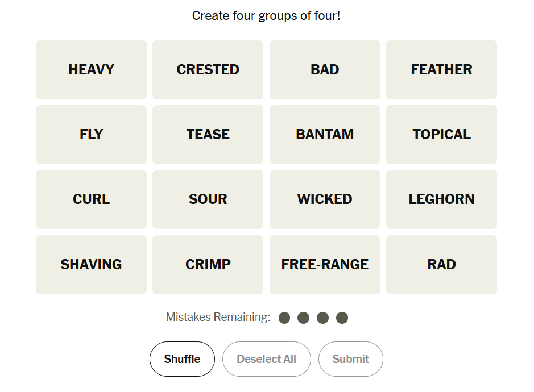The width and height of the screenshot is (534, 392).
Task: Select the SHAVING tile
Action: [x=91, y=265]
